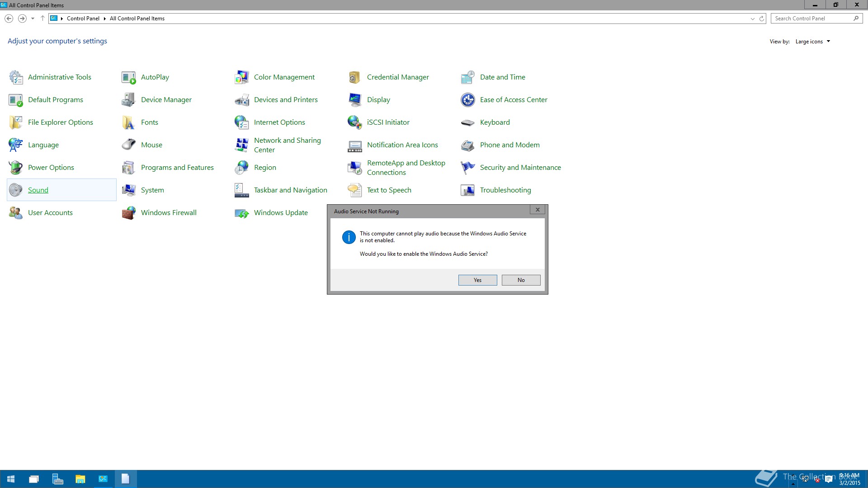Viewport: 868px width, 488px height.
Task: Open the Network and Sharing Center icon
Action: tap(242, 145)
